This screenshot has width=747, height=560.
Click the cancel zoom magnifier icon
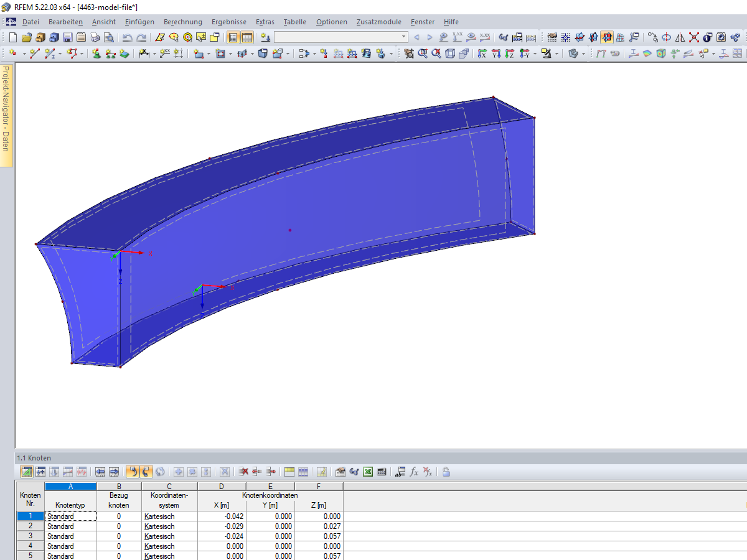click(437, 54)
